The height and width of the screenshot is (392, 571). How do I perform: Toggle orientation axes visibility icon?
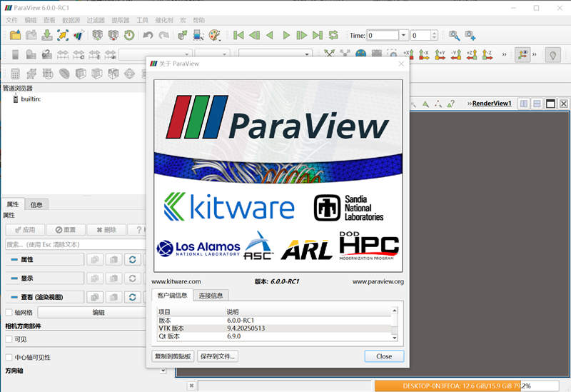pos(522,55)
